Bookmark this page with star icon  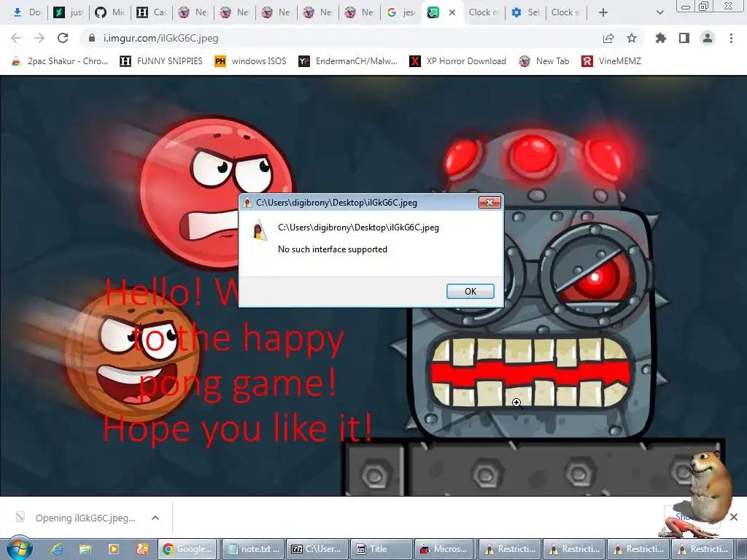click(632, 38)
